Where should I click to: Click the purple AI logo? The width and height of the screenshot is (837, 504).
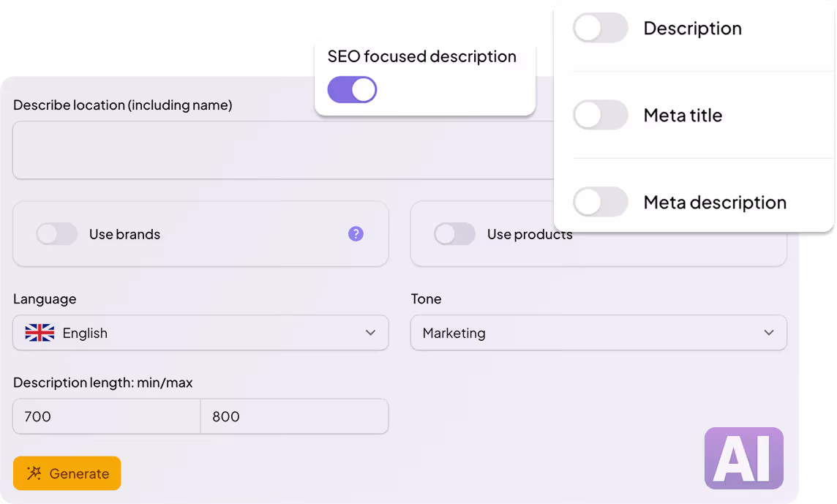point(743,458)
